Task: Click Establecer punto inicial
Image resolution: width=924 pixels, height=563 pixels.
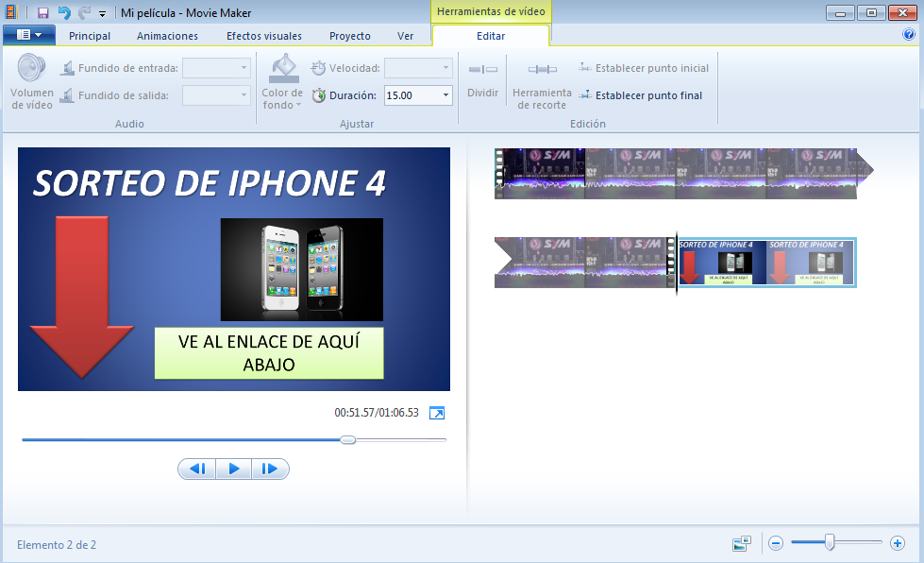Action: [x=644, y=68]
